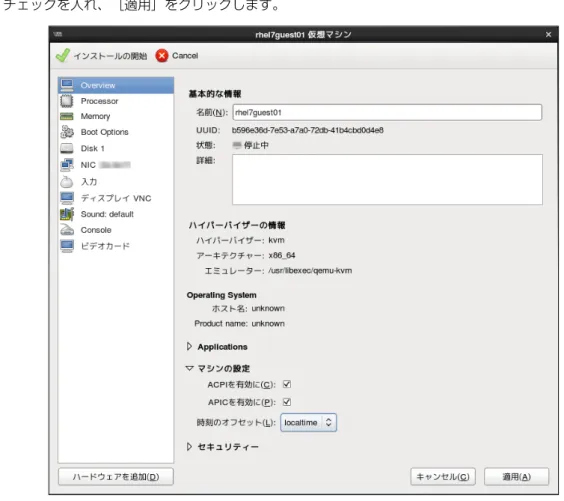Open the 時刻のオフセット localtime dropdown
564x501 pixels.
coord(309,422)
